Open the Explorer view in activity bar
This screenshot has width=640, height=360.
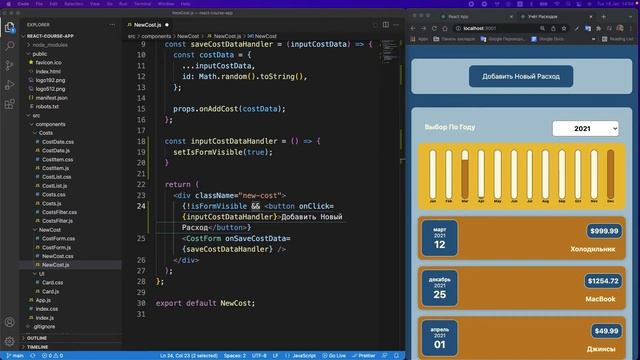click(x=10, y=28)
